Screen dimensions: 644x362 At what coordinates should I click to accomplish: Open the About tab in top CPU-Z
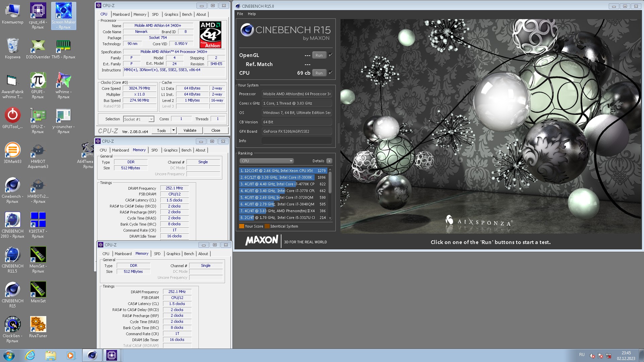(201, 14)
